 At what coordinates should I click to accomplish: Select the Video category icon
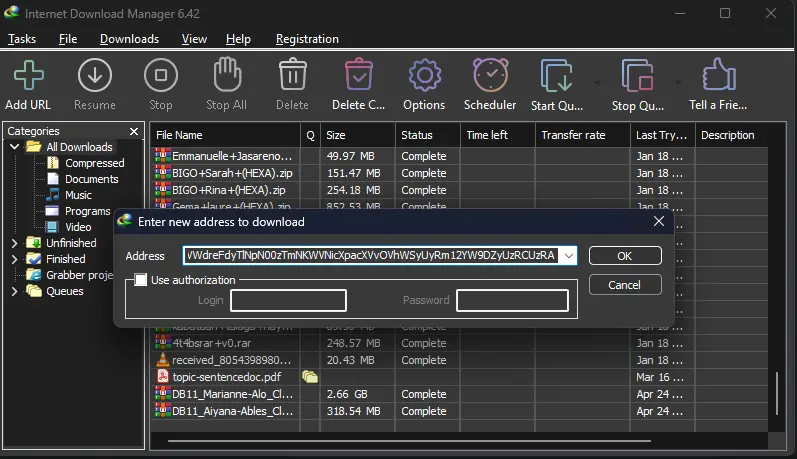coord(52,227)
